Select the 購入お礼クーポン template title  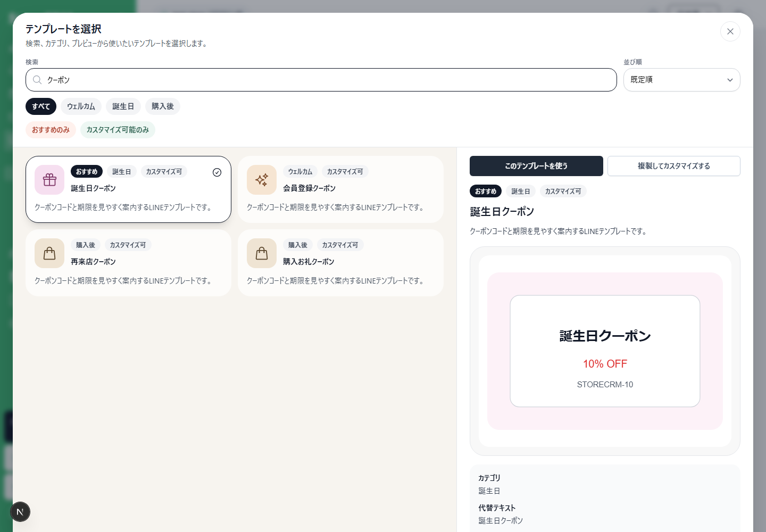point(309,262)
